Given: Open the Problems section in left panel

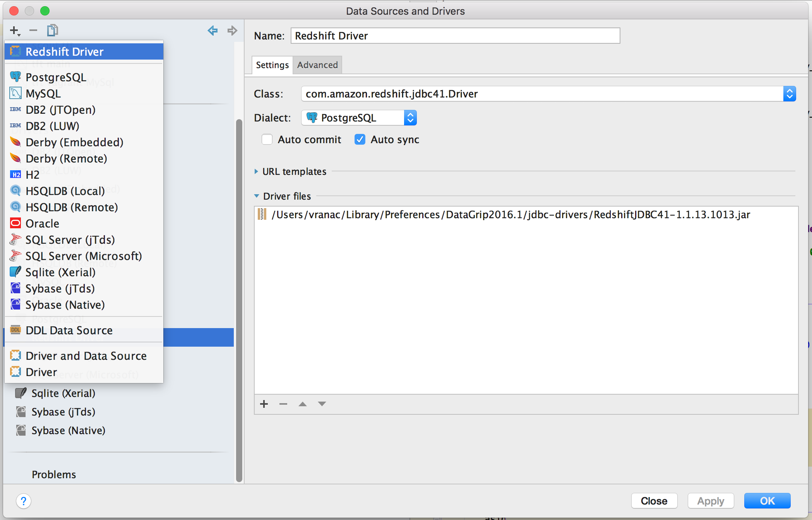Looking at the screenshot, I should [x=54, y=474].
